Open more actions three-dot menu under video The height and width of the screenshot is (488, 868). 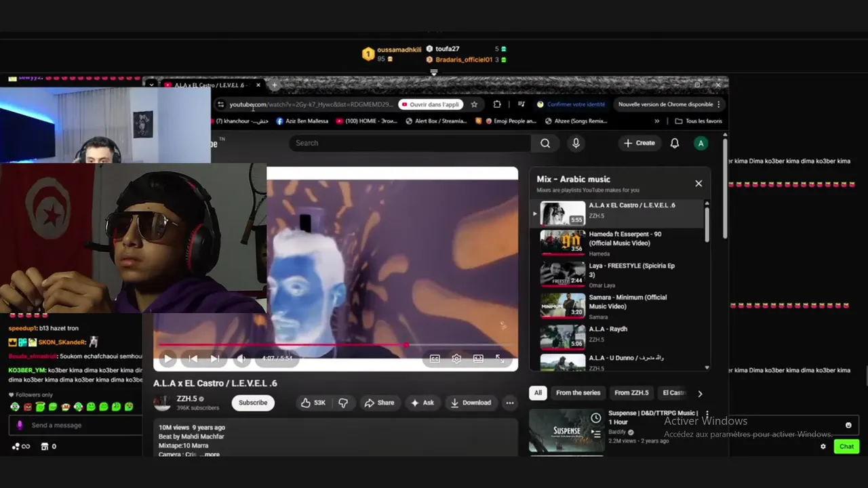[x=510, y=403]
